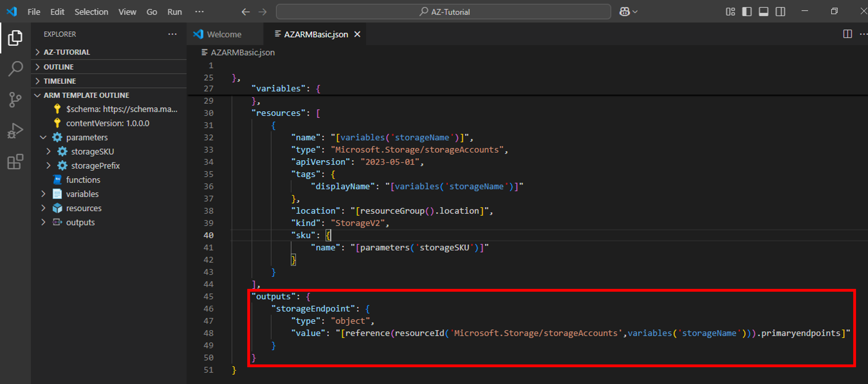Split the editor to the right
This screenshot has width=868, height=384.
click(x=847, y=34)
